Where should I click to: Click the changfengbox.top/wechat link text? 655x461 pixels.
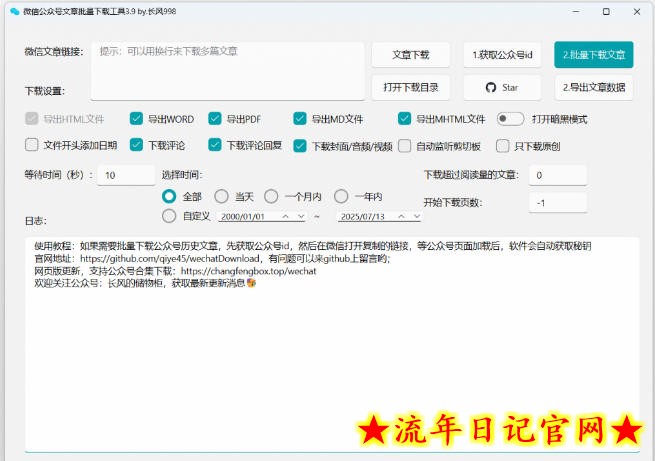(x=249, y=271)
